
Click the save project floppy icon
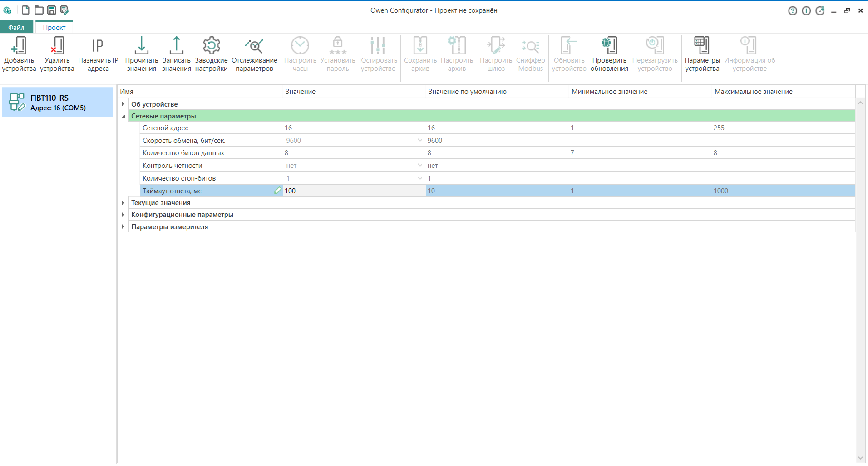tap(52, 10)
